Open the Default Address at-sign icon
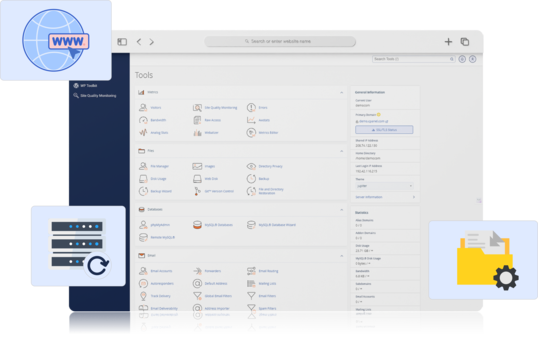This screenshot has width=538, height=363. (x=197, y=283)
